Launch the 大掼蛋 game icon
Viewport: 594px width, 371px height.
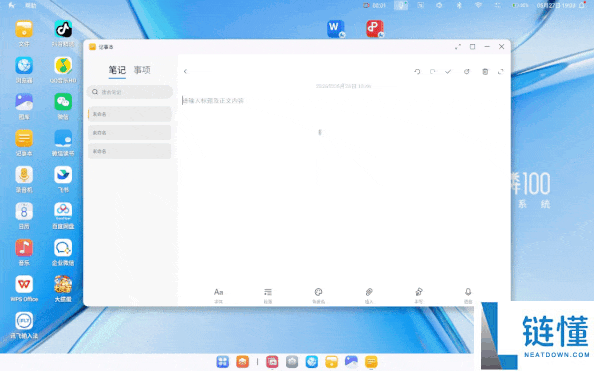point(63,288)
